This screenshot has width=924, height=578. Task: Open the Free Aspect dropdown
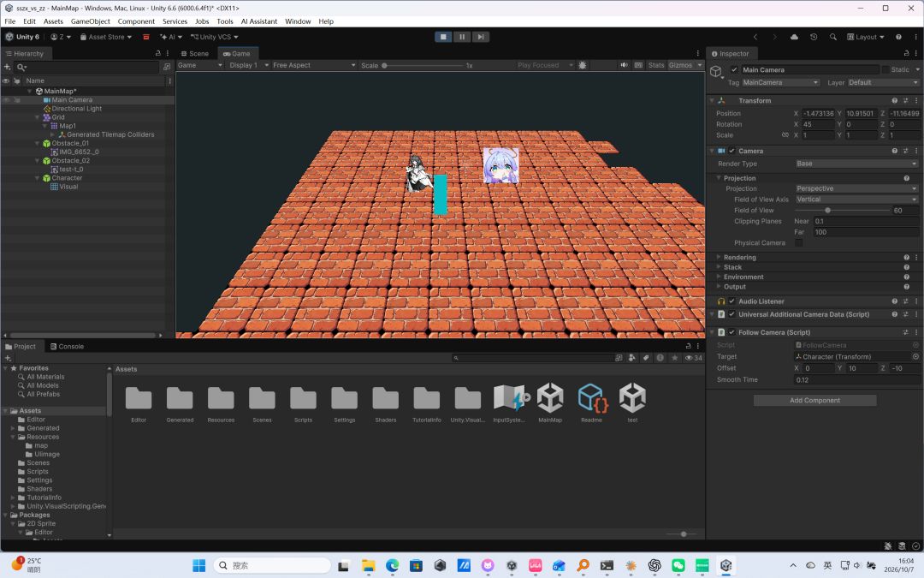[x=314, y=65]
